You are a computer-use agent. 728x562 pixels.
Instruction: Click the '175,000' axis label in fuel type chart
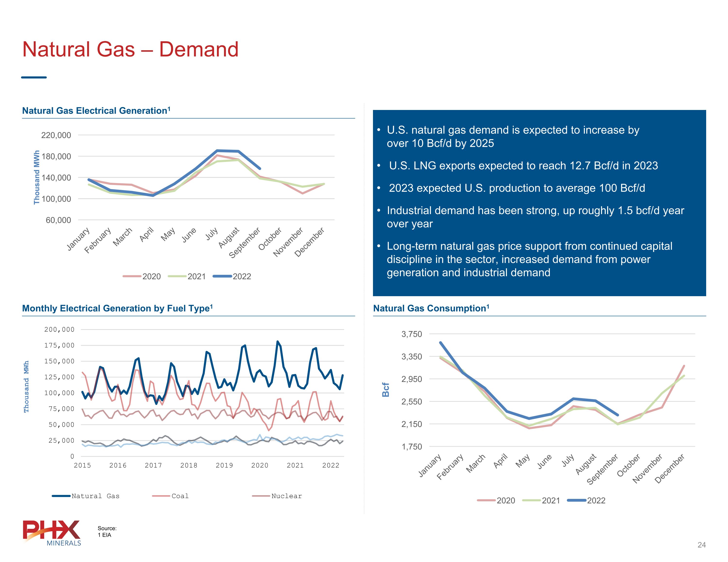point(59,345)
